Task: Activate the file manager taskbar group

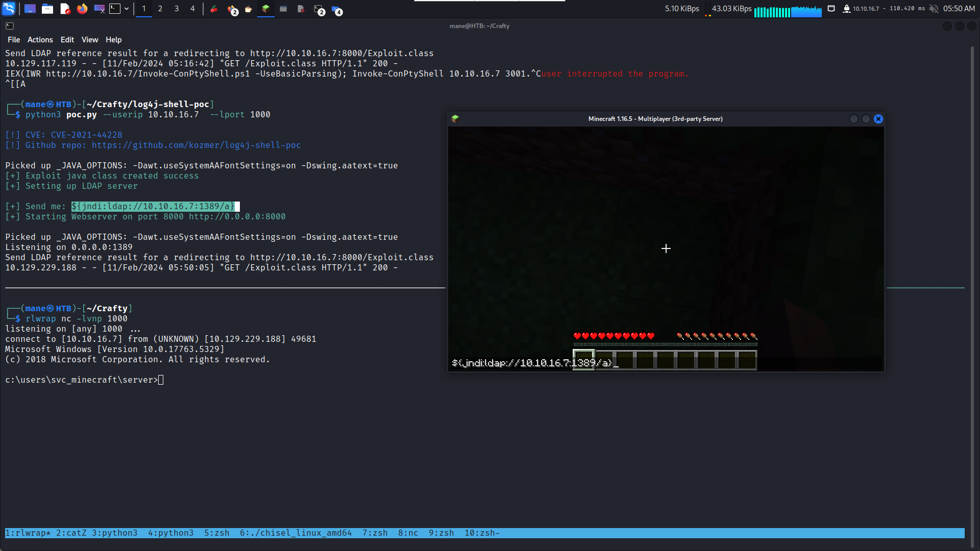Action: (x=336, y=9)
